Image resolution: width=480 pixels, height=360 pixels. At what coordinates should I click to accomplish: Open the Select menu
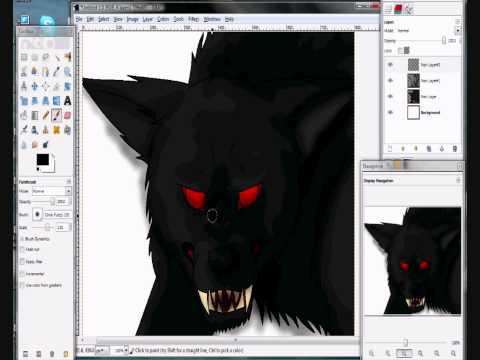pyautogui.click(x=104, y=19)
